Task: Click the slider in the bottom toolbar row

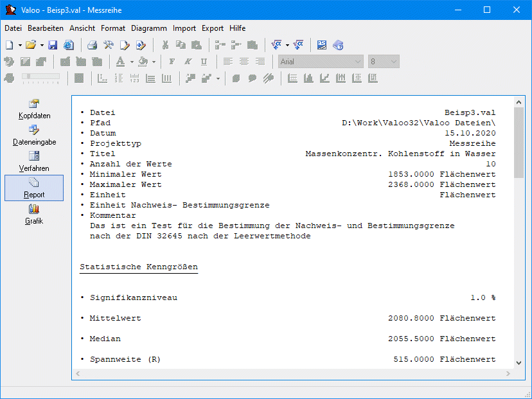Action: tap(40, 78)
